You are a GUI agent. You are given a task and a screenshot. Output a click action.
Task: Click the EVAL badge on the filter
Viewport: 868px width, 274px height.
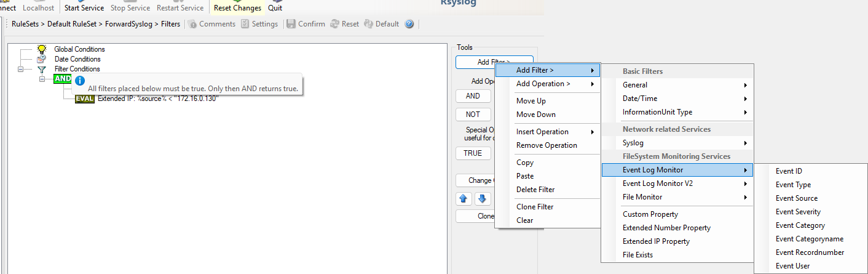[85, 99]
